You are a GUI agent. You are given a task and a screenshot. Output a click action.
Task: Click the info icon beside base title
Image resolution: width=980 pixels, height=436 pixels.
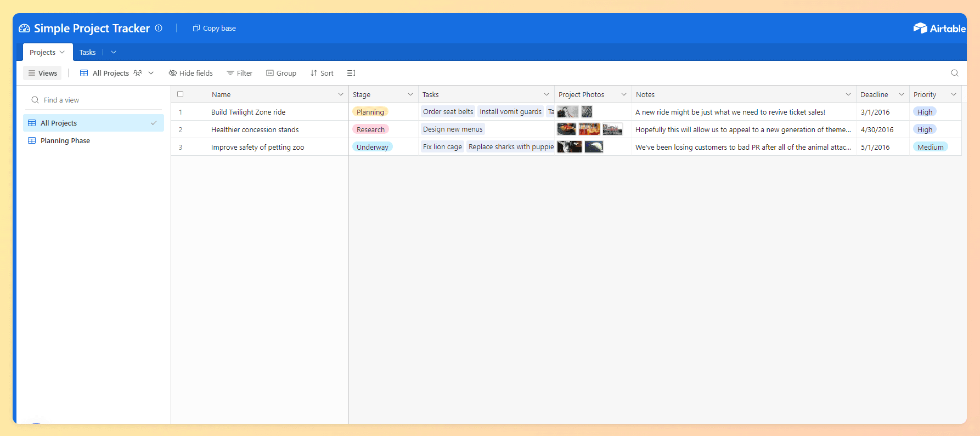pos(159,28)
